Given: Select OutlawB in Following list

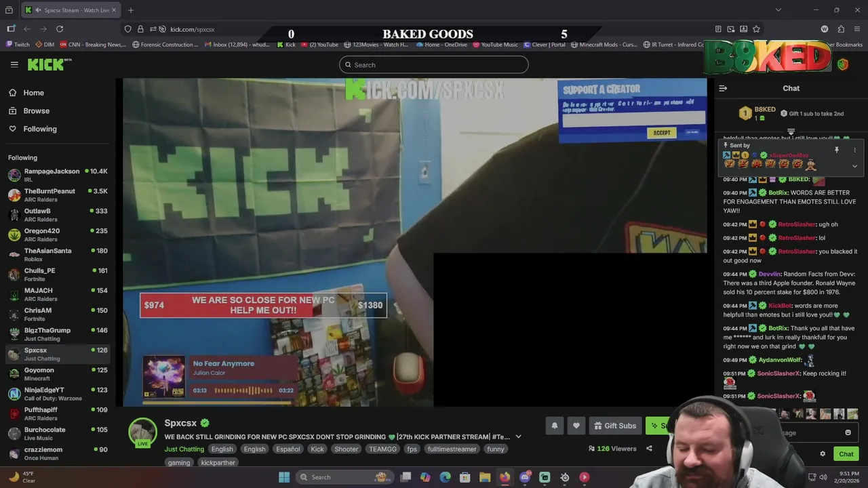Looking at the screenshot, I should [x=58, y=215].
